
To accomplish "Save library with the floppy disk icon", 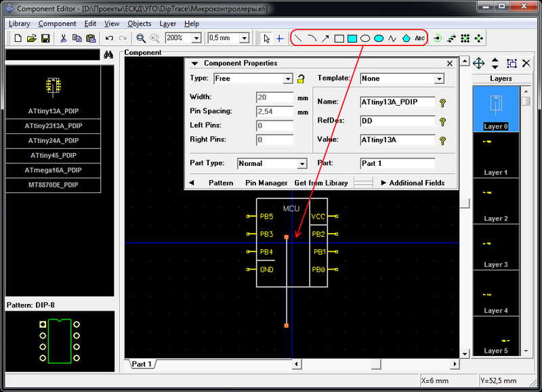I will click(45, 38).
